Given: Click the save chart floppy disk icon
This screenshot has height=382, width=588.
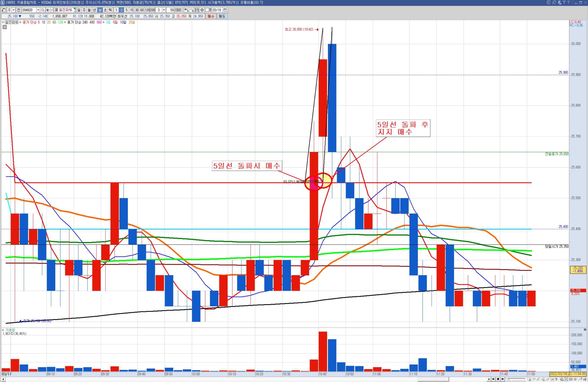Looking at the screenshot, I should (197, 10).
